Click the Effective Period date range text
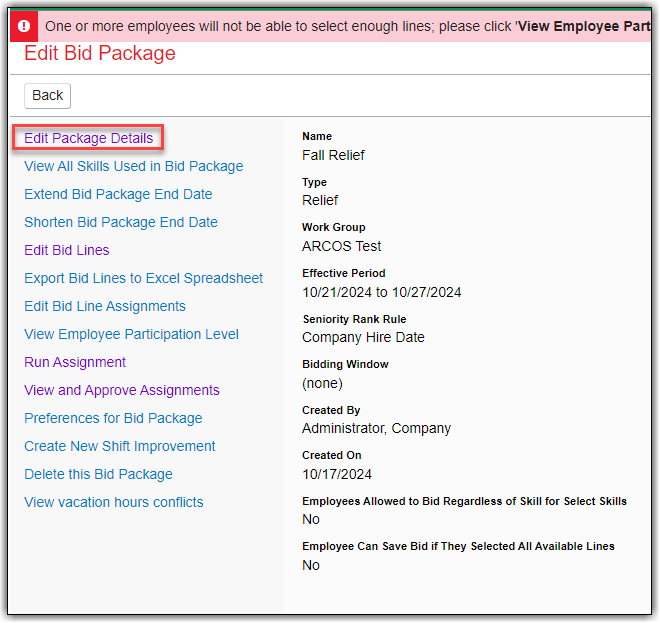 pos(381,292)
